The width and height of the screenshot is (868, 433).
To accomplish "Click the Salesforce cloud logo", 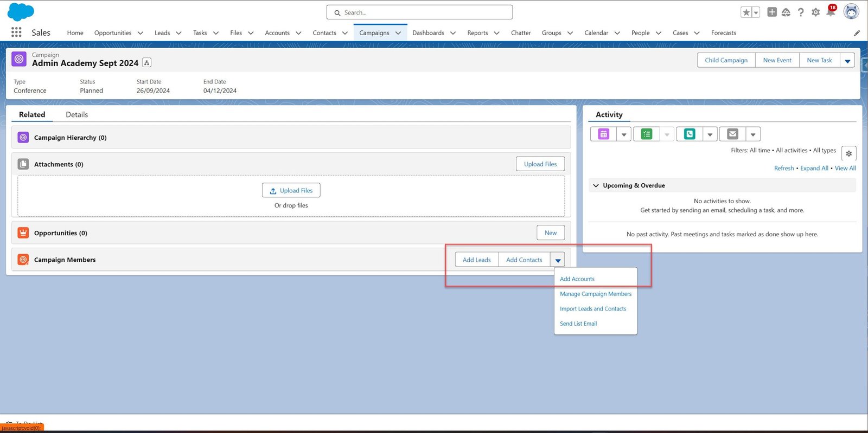I will [21, 11].
